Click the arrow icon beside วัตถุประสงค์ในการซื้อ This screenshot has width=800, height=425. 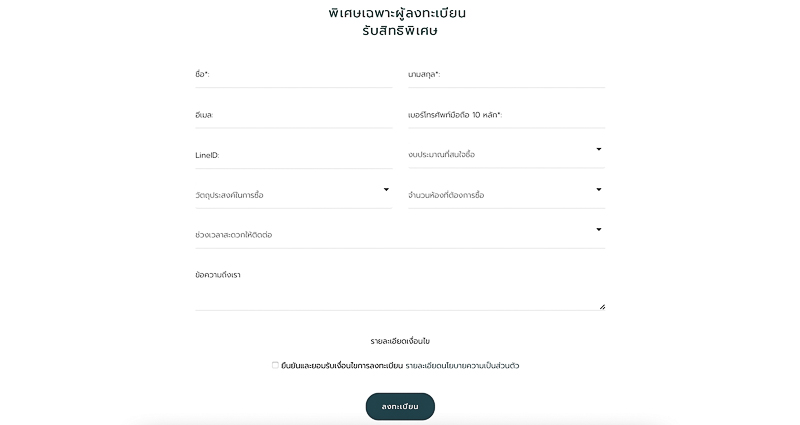(386, 190)
